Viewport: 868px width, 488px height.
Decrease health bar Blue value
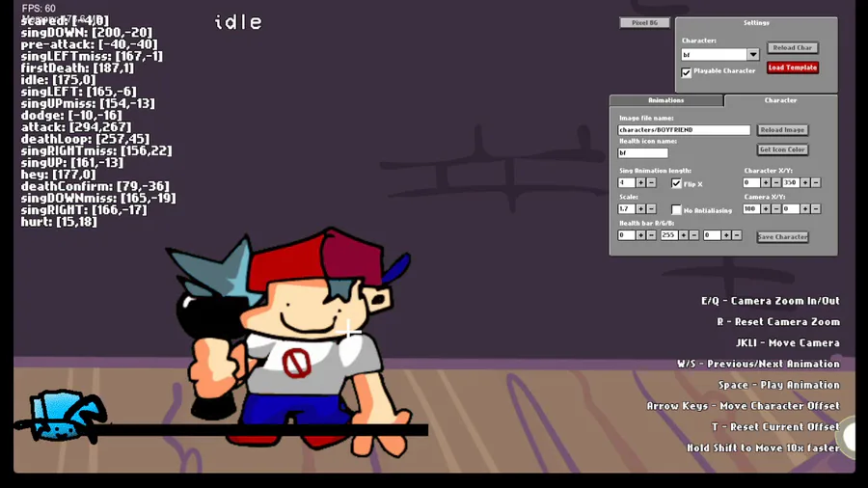point(737,235)
